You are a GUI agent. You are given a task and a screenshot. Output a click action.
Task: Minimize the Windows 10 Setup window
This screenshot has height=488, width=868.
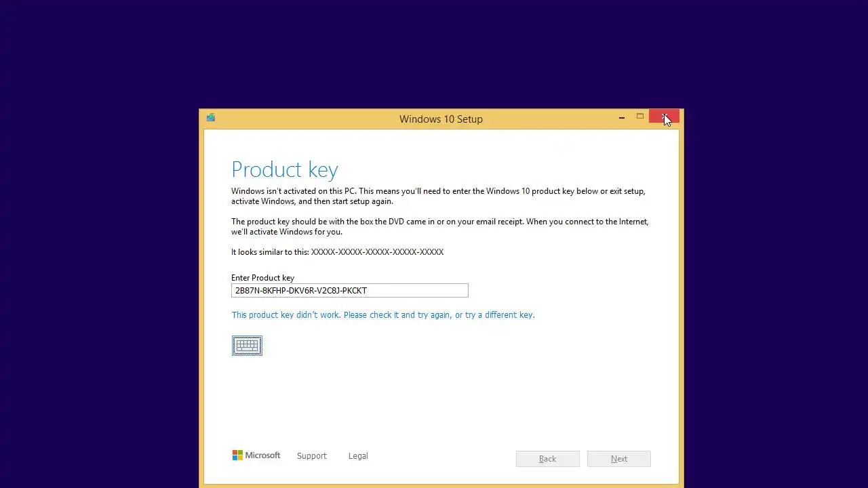coord(621,117)
